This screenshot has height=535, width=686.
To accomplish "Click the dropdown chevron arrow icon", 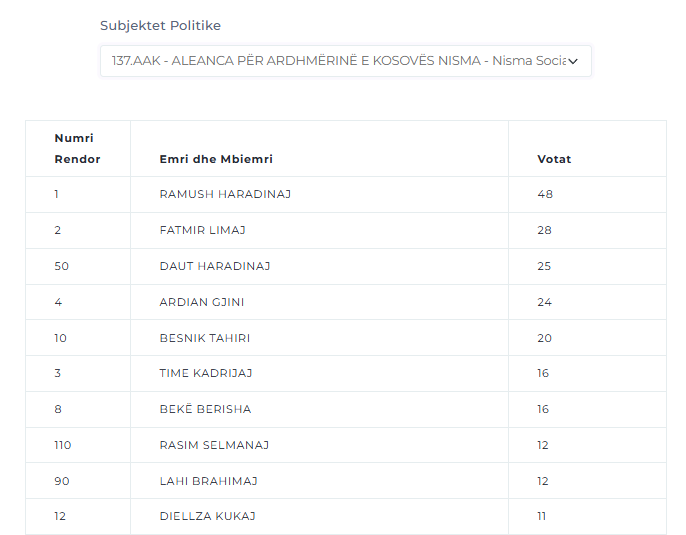I will pos(573,61).
